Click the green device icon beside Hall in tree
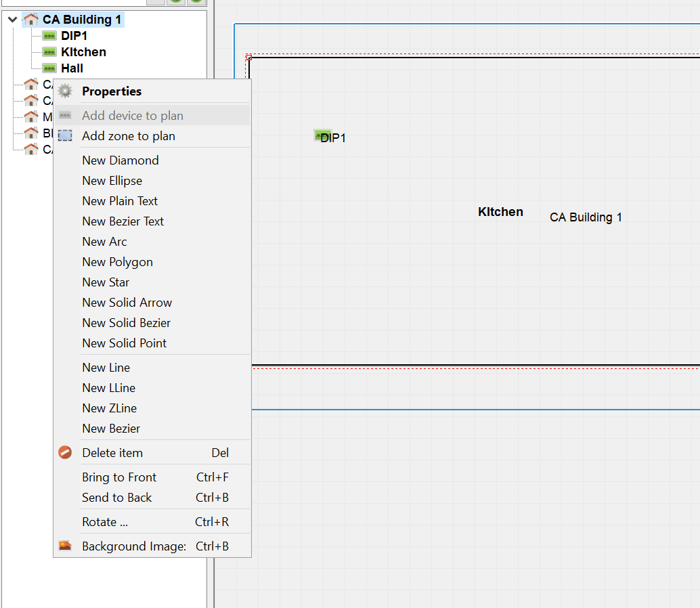The height and width of the screenshot is (608, 700). (x=49, y=68)
